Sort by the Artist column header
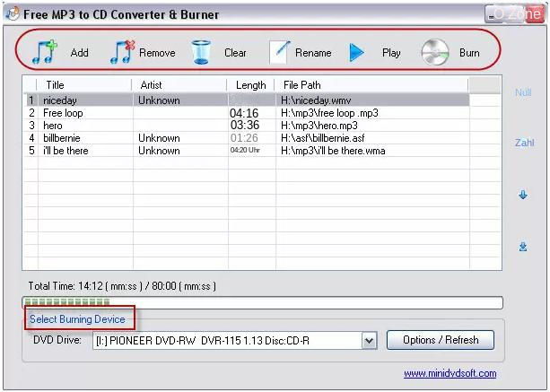 tap(151, 85)
